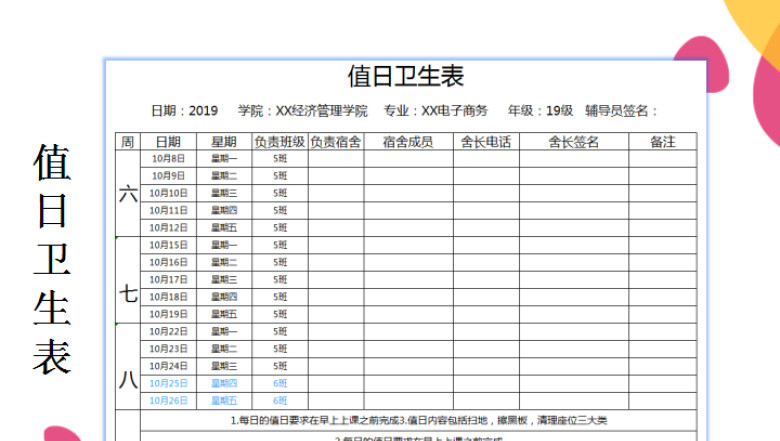The image size is (780, 441).
Task: Click the 舍长电话 column header
Action: click(486, 142)
